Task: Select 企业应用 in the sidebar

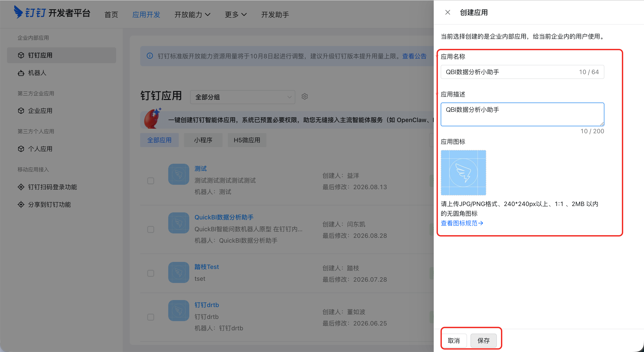Action: click(x=62, y=111)
